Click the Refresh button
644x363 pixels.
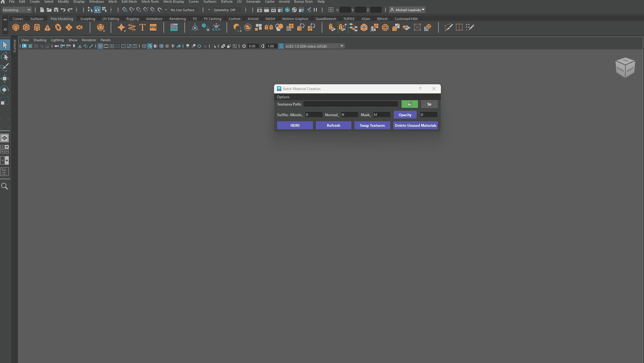334,125
